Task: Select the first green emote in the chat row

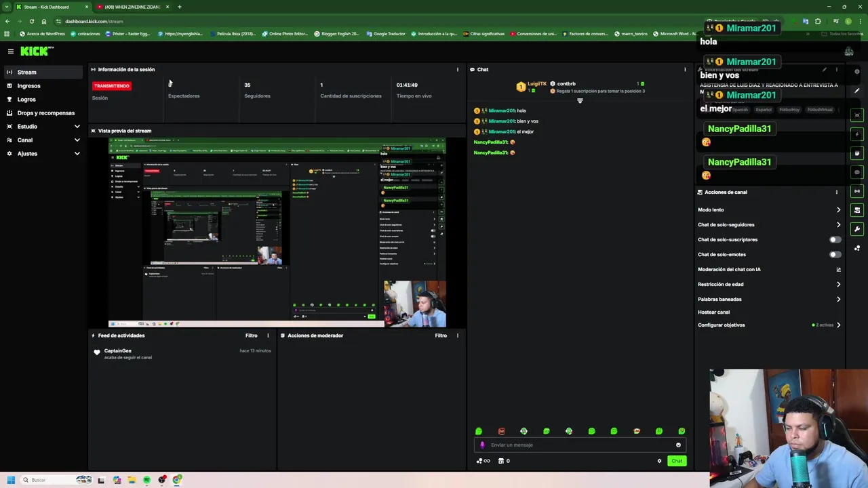Action: pyautogui.click(x=479, y=431)
